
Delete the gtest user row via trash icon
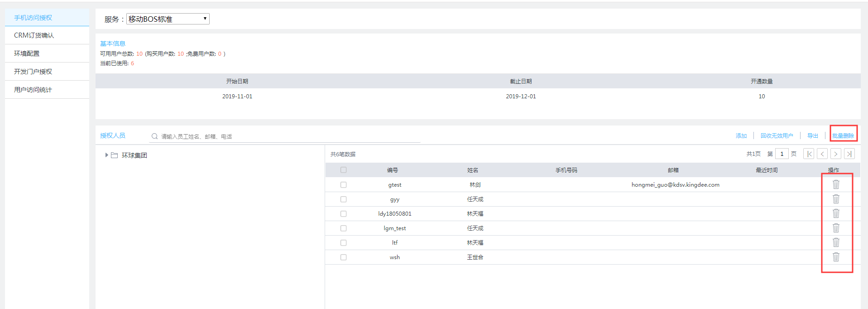(836, 184)
